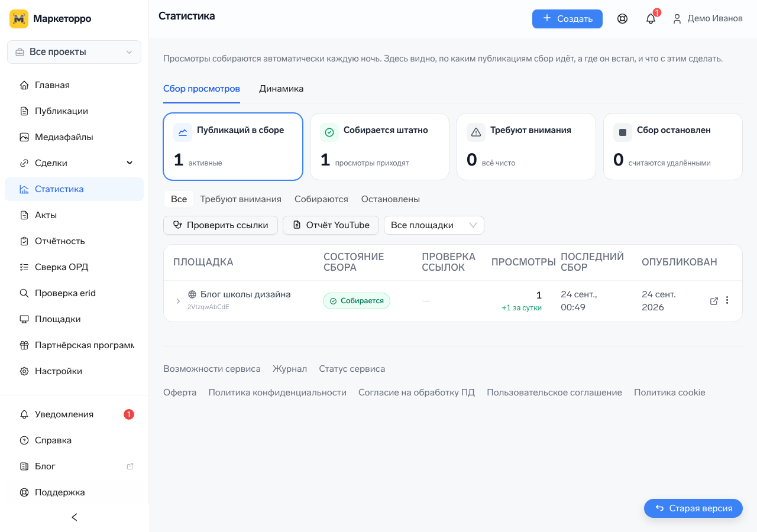
Task: Open the notifications bell in the header
Action: (x=651, y=19)
